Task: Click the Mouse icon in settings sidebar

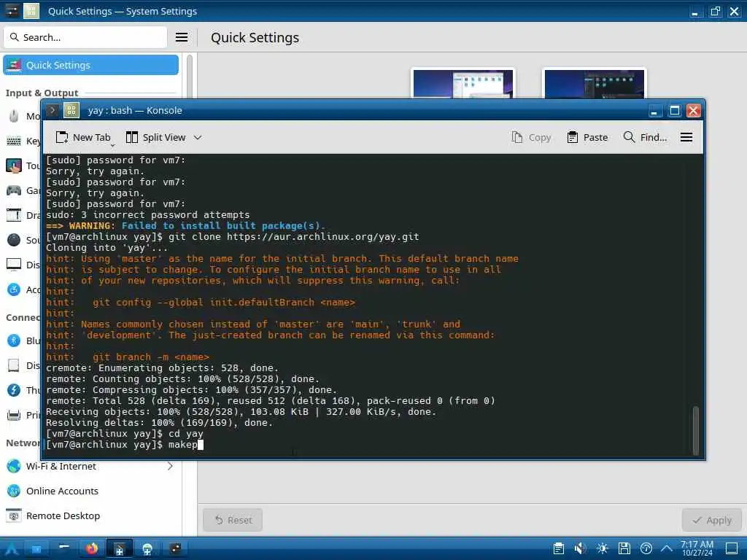Action: point(14,116)
